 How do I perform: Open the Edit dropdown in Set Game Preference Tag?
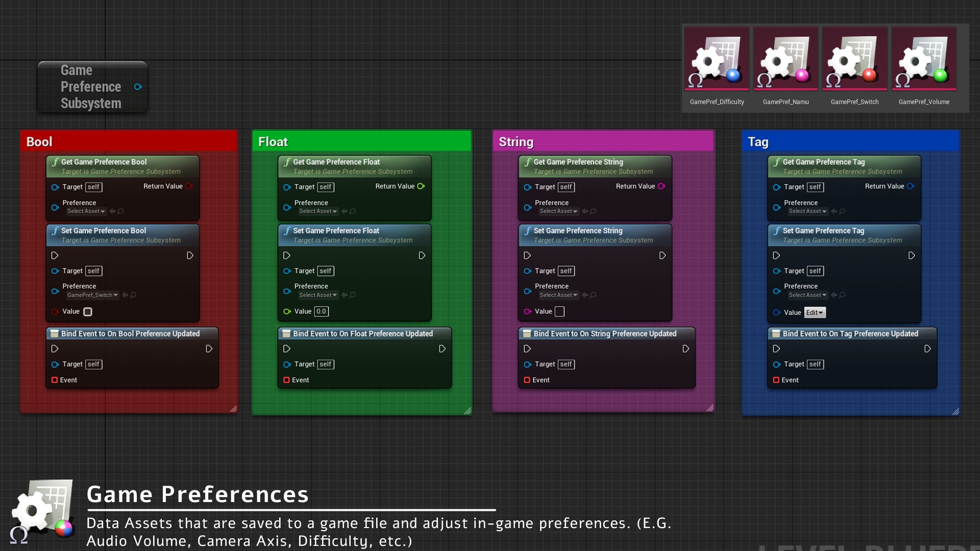click(x=815, y=313)
